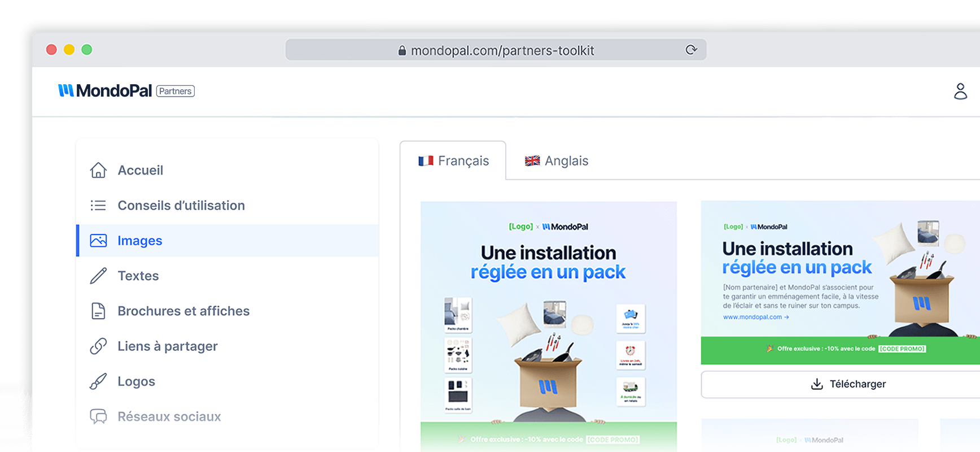980x452 pixels.
Task: Open the Textes menu item label
Action: click(x=138, y=276)
